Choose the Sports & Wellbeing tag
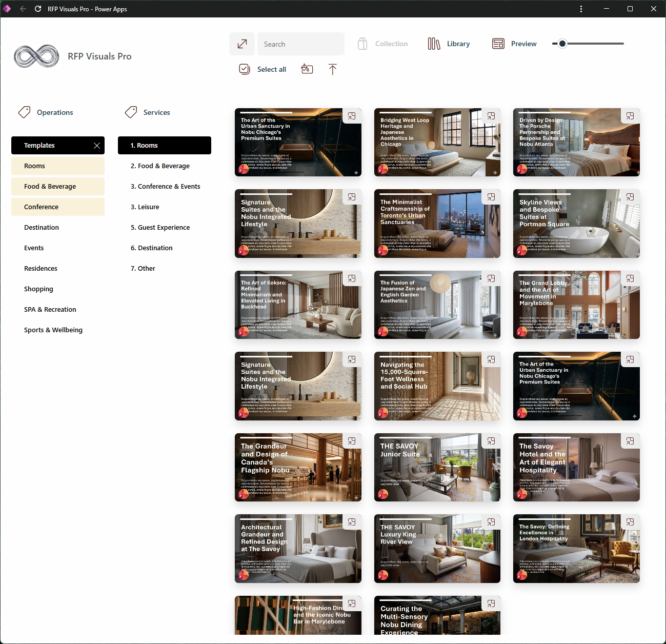The width and height of the screenshot is (666, 644). pyautogui.click(x=58, y=330)
